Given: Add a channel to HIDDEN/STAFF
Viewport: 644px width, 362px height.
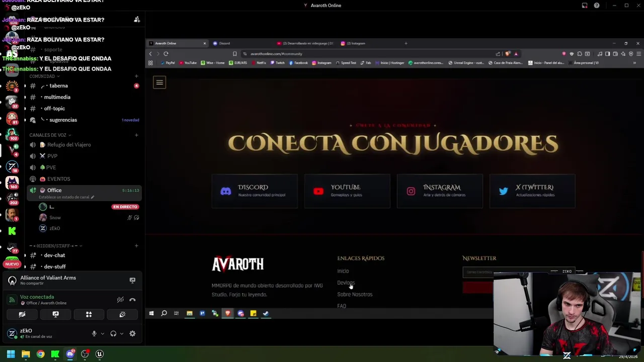Looking at the screenshot, I should (136, 246).
